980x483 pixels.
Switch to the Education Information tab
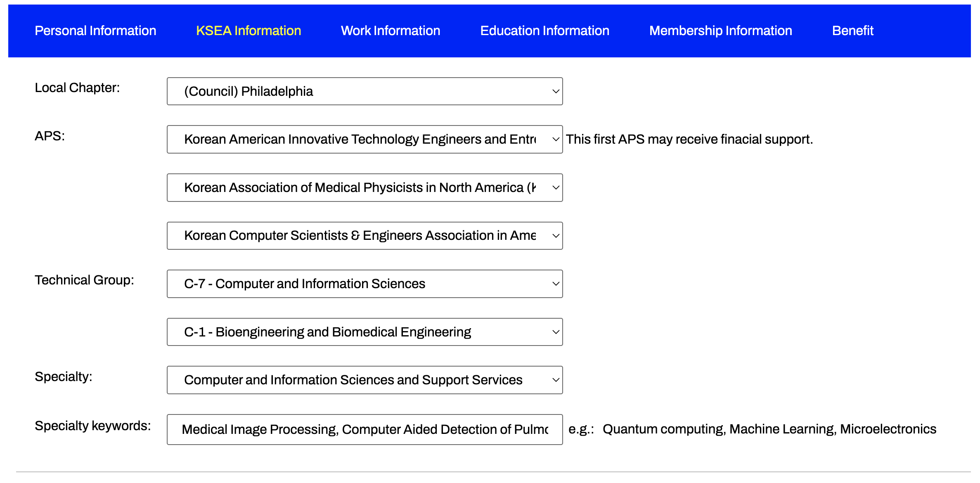coord(544,31)
